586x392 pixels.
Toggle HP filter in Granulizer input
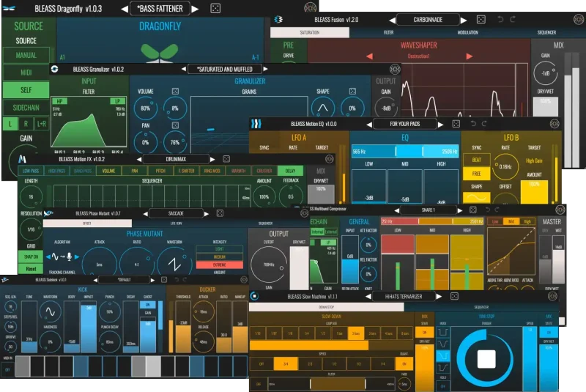coord(59,101)
